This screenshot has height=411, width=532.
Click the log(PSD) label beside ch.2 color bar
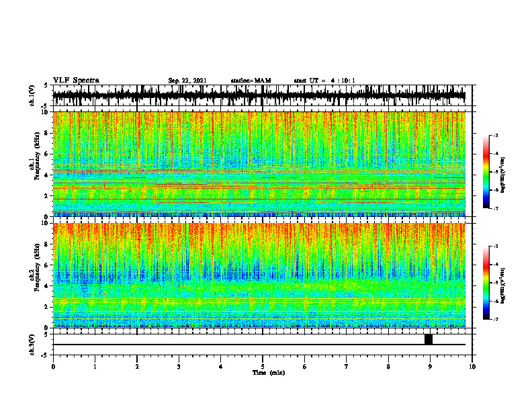tap(504, 285)
